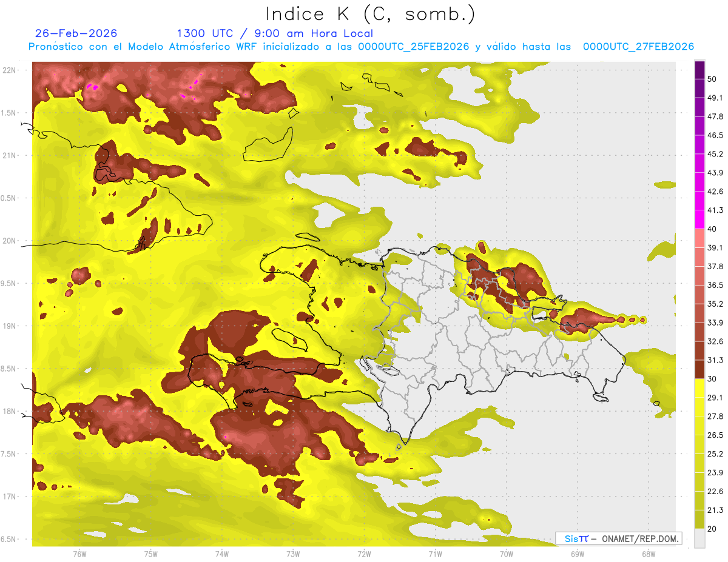Click the colorbar value 46.5
This screenshot has width=728, height=562.
click(x=715, y=135)
